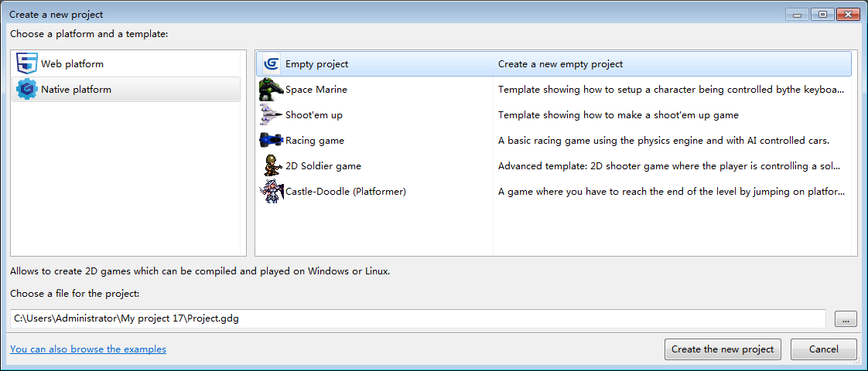This screenshot has height=371, width=868.
Task: Click the Space Marine character icon
Action: [x=272, y=90]
